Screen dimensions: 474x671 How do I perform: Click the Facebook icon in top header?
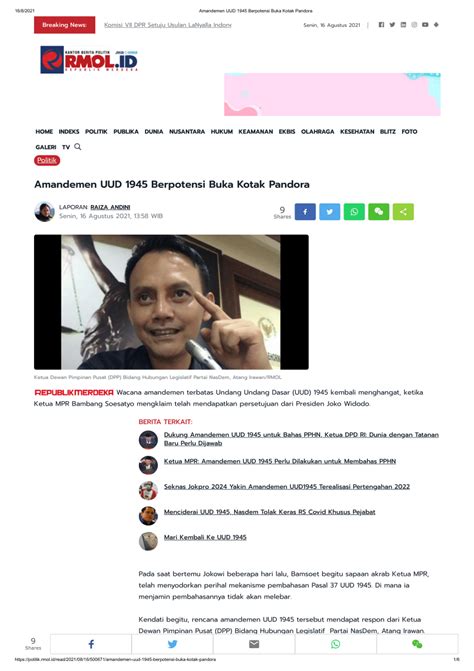[381, 25]
